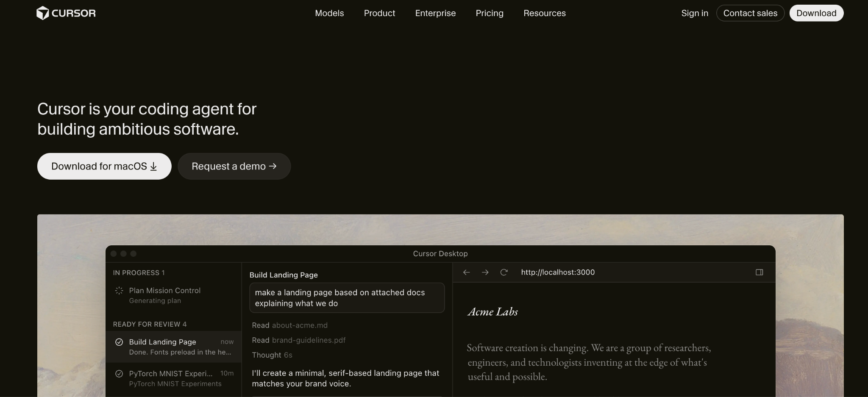
Task: Click the Build Landing Page chat title
Action: coord(284,275)
